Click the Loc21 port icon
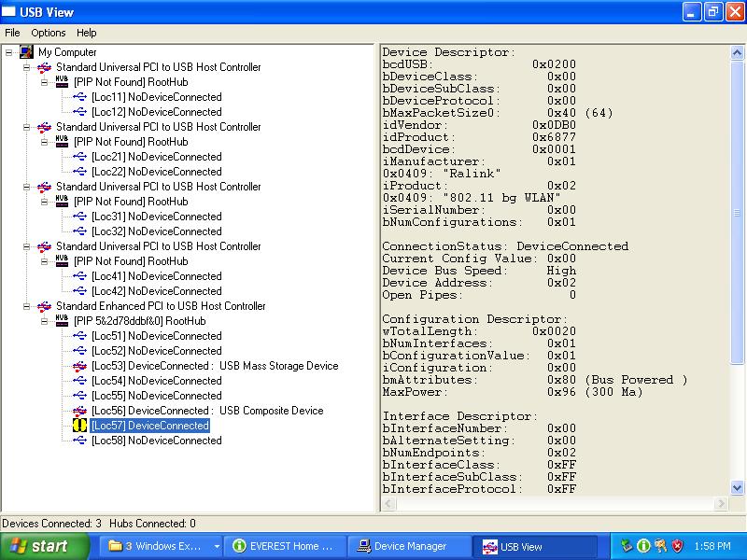Viewport: 747px width, 560px height. [x=79, y=157]
